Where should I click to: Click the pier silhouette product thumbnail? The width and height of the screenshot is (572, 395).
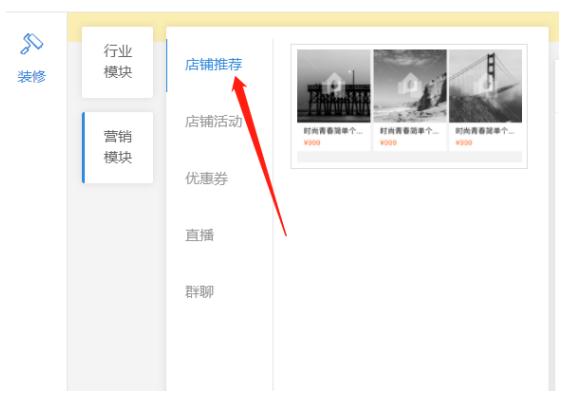[x=333, y=86]
